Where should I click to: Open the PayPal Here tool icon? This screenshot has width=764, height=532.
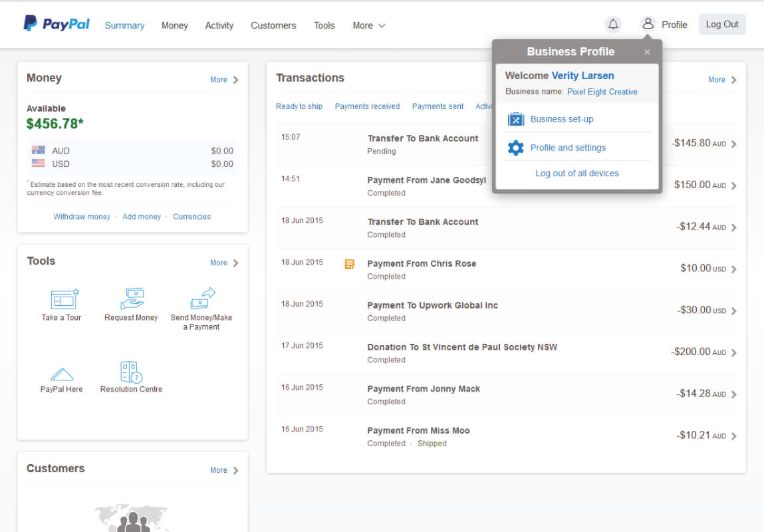click(x=62, y=374)
